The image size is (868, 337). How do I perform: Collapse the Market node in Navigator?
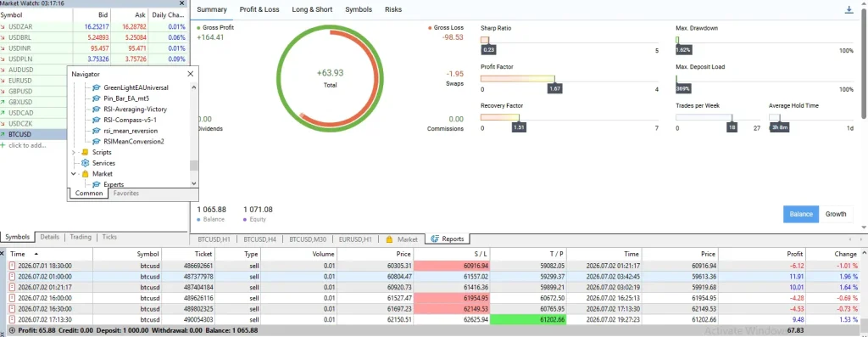(75, 173)
